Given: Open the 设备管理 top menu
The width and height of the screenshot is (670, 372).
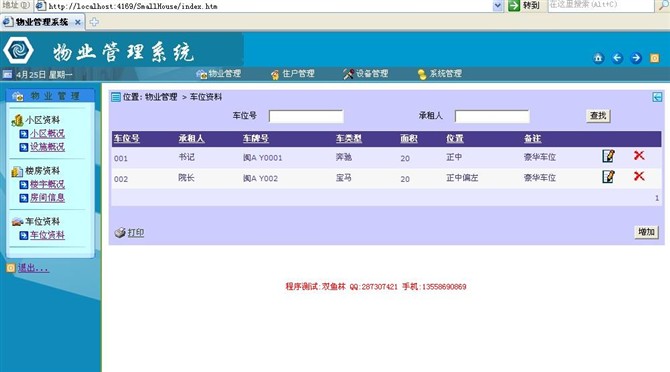Looking at the screenshot, I should click(x=366, y=73).
